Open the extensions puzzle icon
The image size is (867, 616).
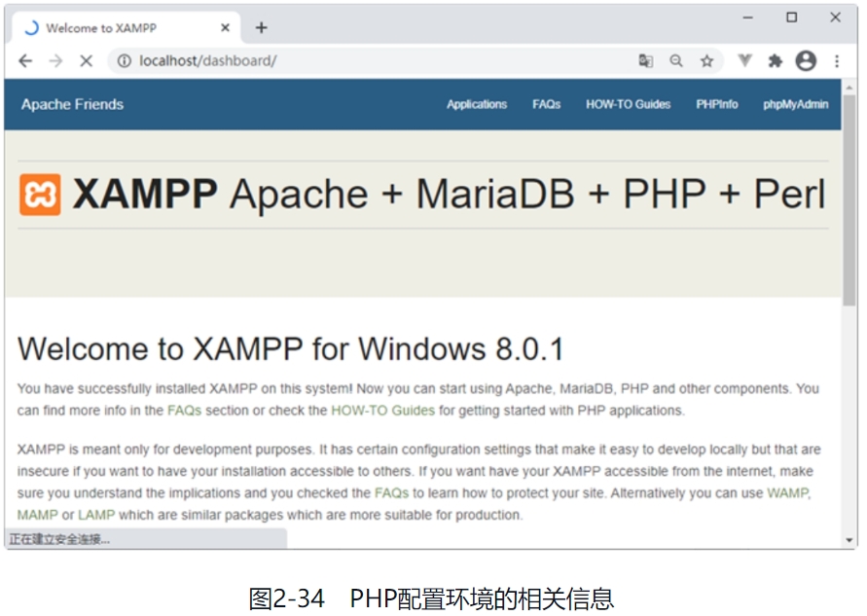click(776, 61)
